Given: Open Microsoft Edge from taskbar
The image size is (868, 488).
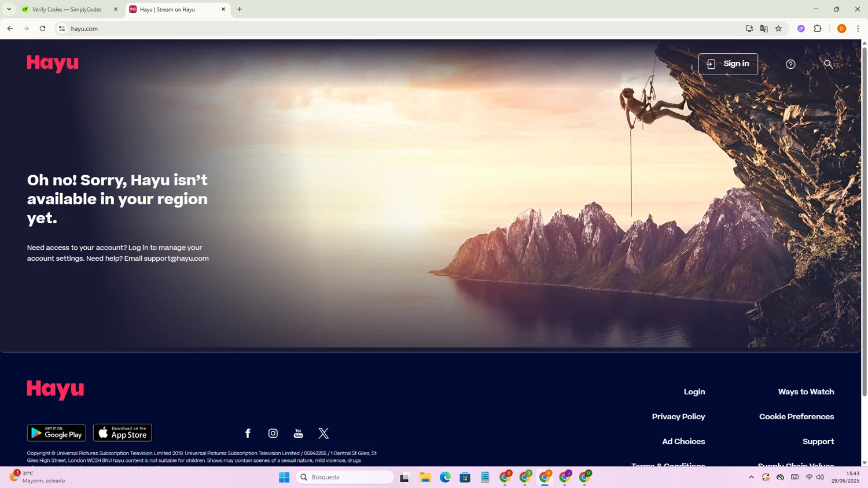Looking at the screenshot, I should 445,477.
